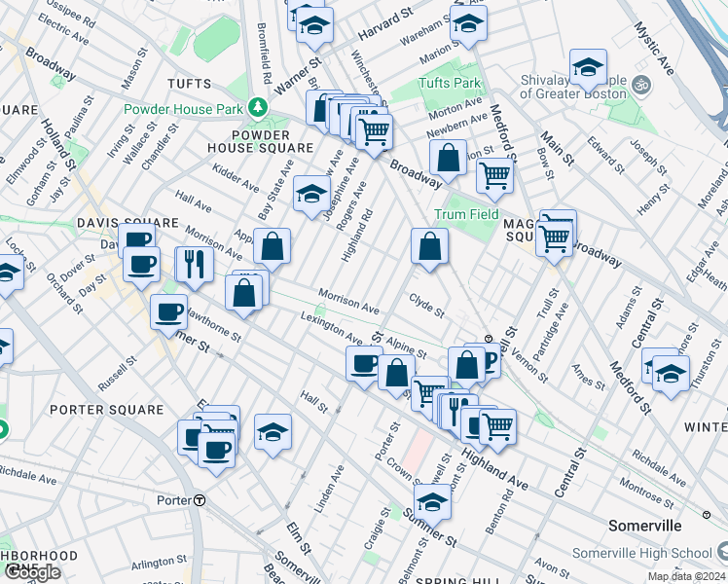Viewport: 728px width, 584px height.
Task: Click the Somerville city label
Action: (645, 526)
